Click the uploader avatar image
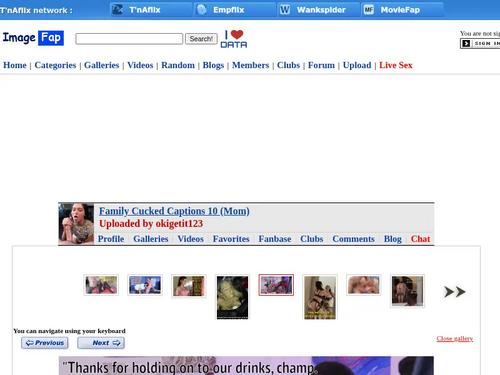 76,224
